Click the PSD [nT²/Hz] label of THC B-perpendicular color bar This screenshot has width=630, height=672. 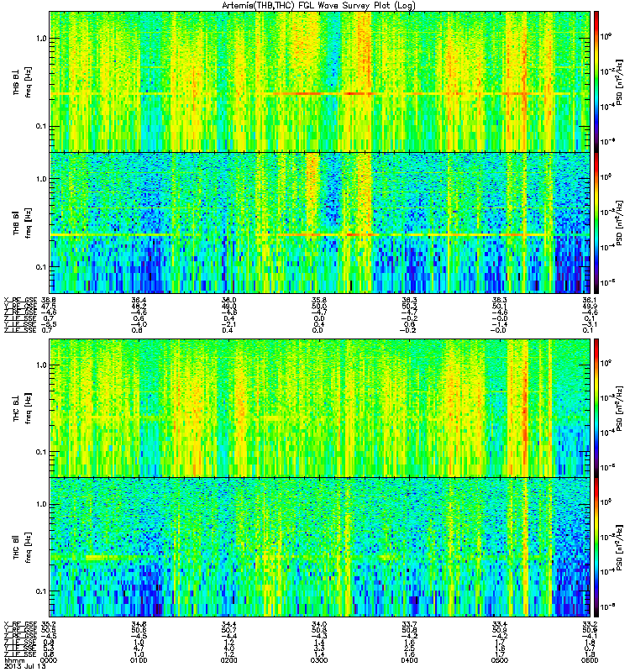pos(618,407)
